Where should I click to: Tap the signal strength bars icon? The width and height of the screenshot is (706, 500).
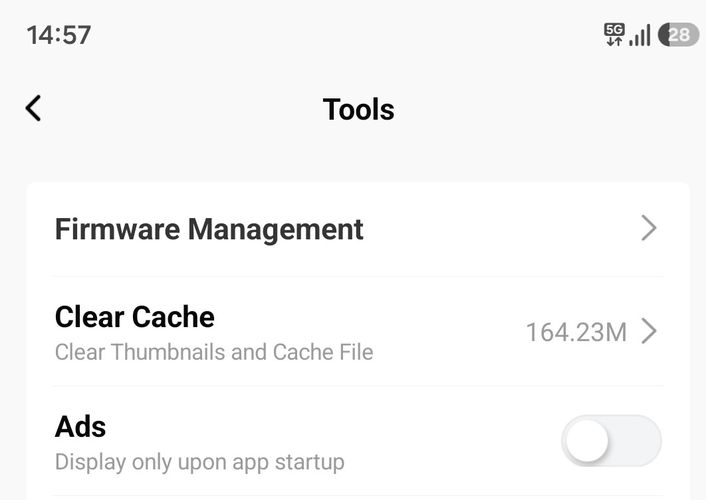pos(640,35)
